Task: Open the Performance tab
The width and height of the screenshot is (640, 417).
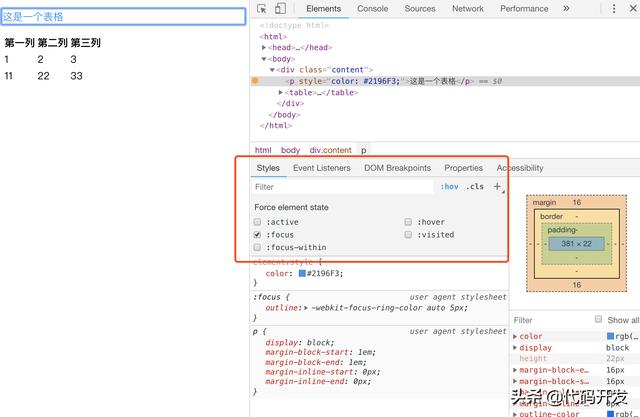Action: click(x=524, y=9)
